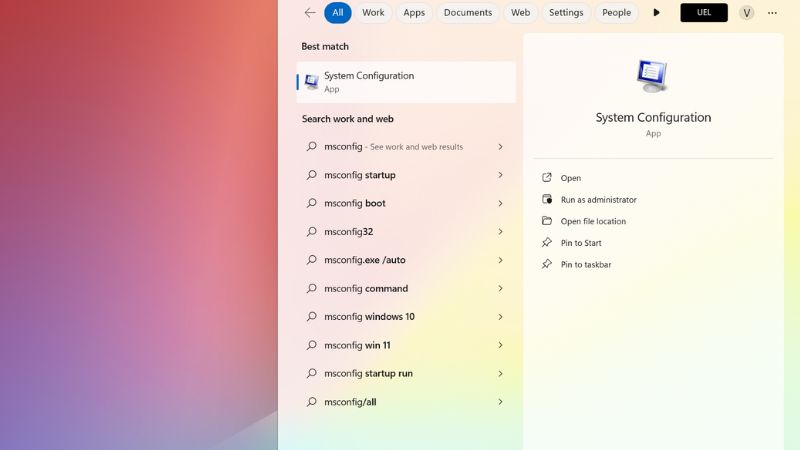Expand the msconfig boot suggestion arrow
The width and height of the screenshot is (800, 450).
click(500, 203)
